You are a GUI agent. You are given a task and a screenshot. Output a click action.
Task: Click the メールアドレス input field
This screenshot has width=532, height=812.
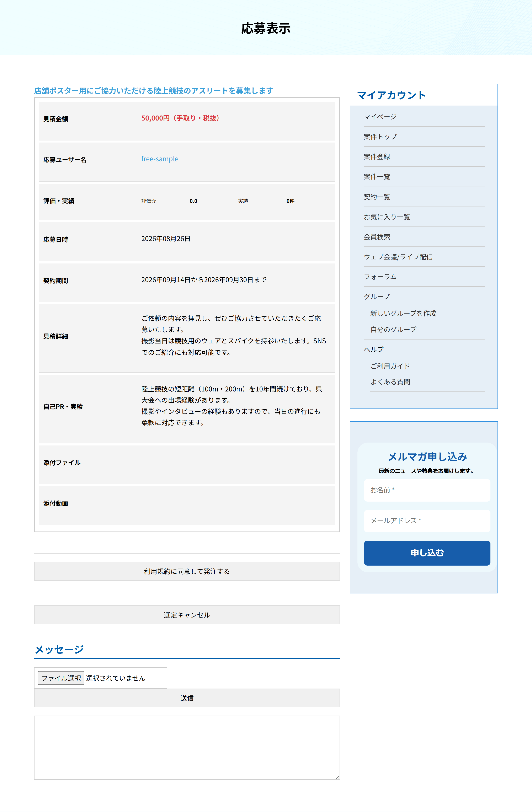[427, 521]
